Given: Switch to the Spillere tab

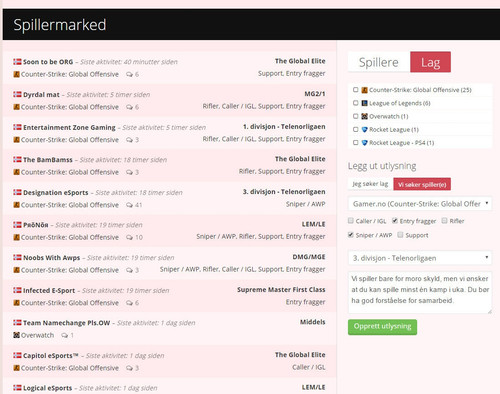Looking at the screenshot, I should click(x=379, y=62).
